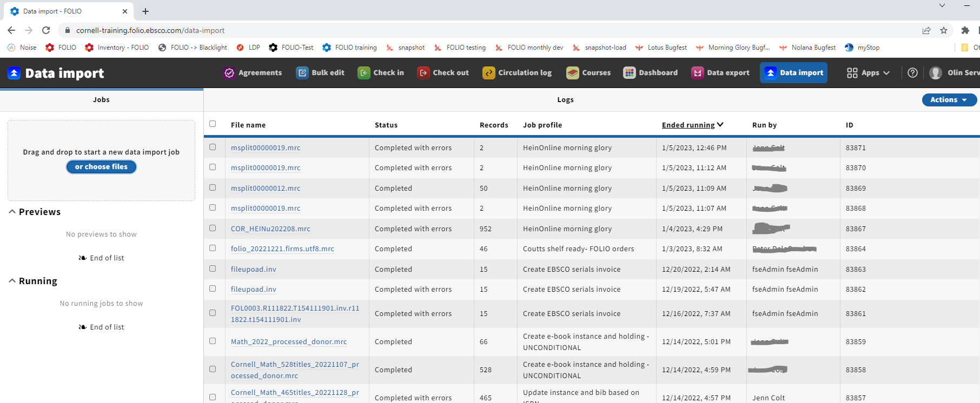The image size is (980, 403).
Task: Open the Courses app icon
Action: pyautogui.click(x=573, y=73)
